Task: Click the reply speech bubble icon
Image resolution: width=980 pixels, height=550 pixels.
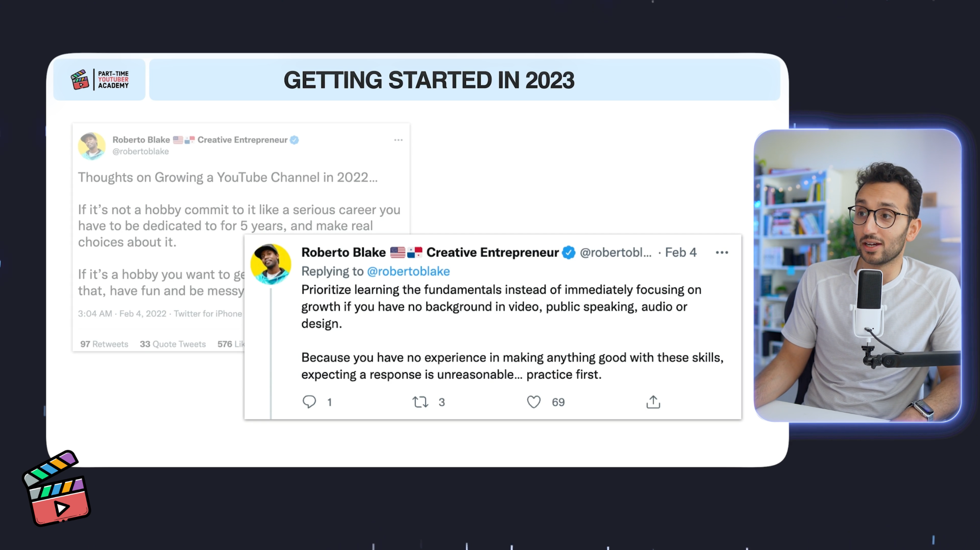Action: 309,402
